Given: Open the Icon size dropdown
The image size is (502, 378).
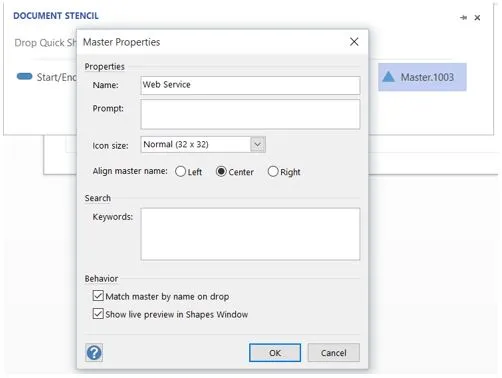Looking at the screenshot, I should click(x=258, y=145).
